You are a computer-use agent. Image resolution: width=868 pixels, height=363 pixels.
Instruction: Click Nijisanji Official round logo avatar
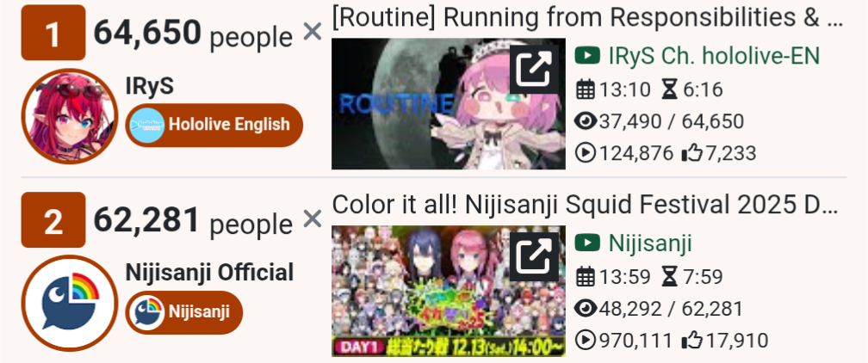pos(70,304)
